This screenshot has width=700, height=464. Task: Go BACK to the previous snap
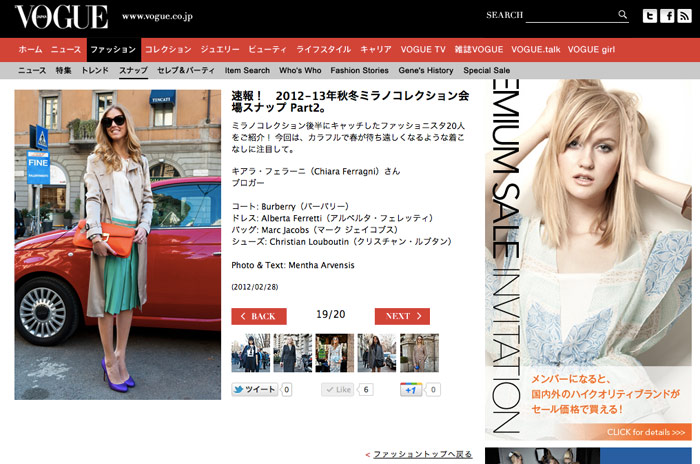258,316
